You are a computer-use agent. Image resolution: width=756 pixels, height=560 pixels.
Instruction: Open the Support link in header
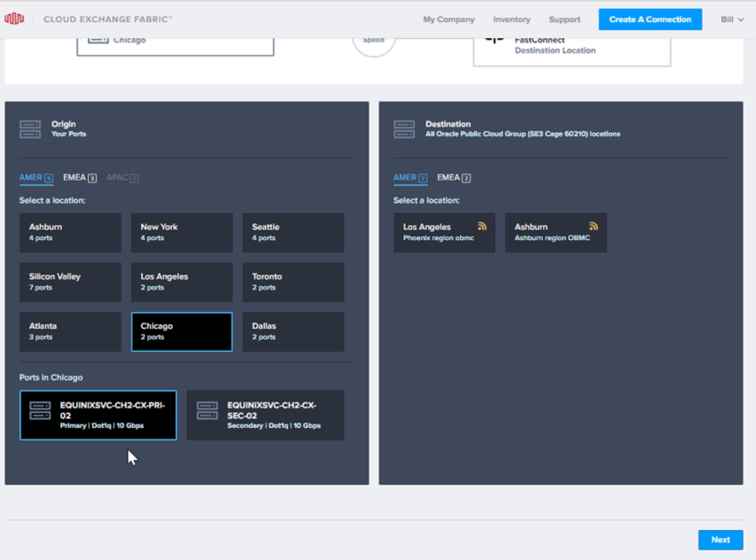tap(564, 19)
